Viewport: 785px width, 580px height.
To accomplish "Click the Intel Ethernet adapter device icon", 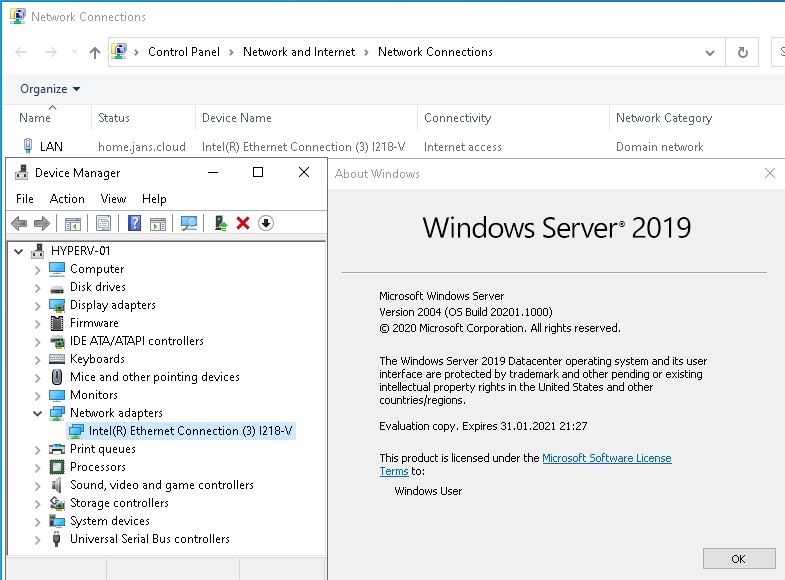I will (x=76, y=431).
